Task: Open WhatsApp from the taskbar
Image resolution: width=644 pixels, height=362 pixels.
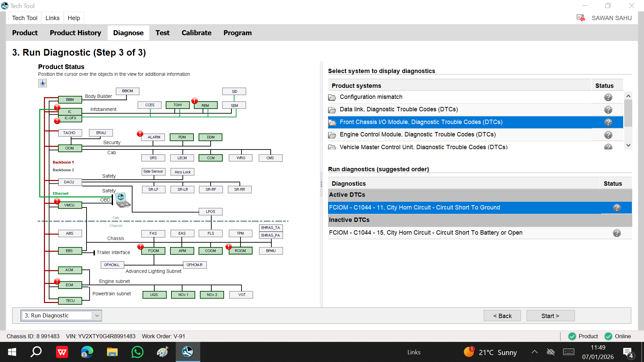Action: (138, 352)
